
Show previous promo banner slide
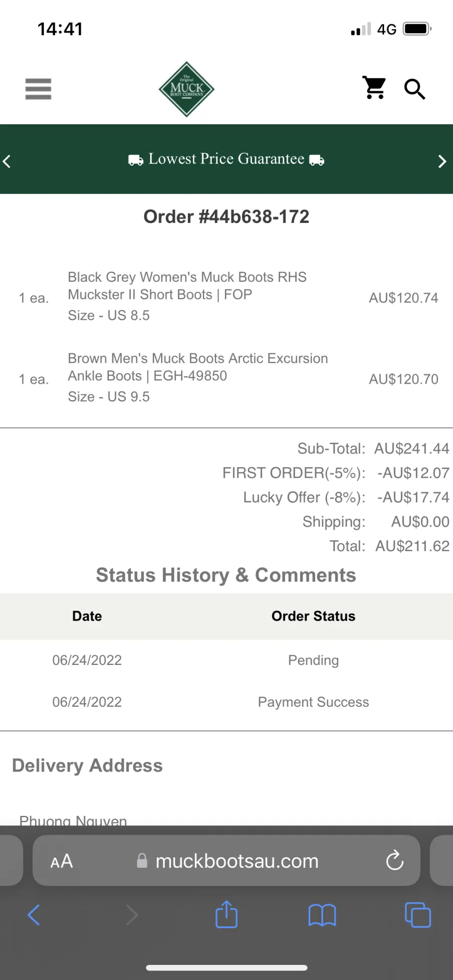[7, 161]
